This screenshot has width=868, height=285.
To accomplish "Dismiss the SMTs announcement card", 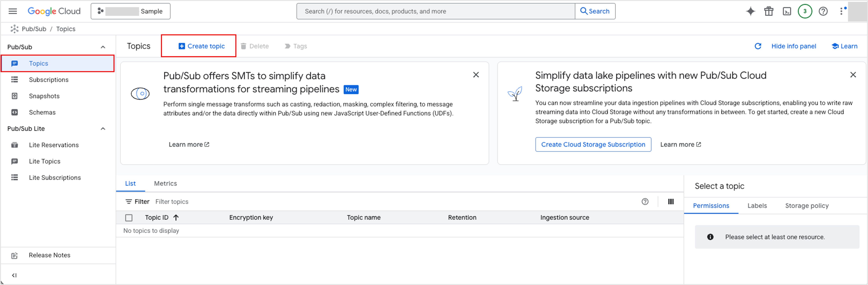I will coord(476,75).
